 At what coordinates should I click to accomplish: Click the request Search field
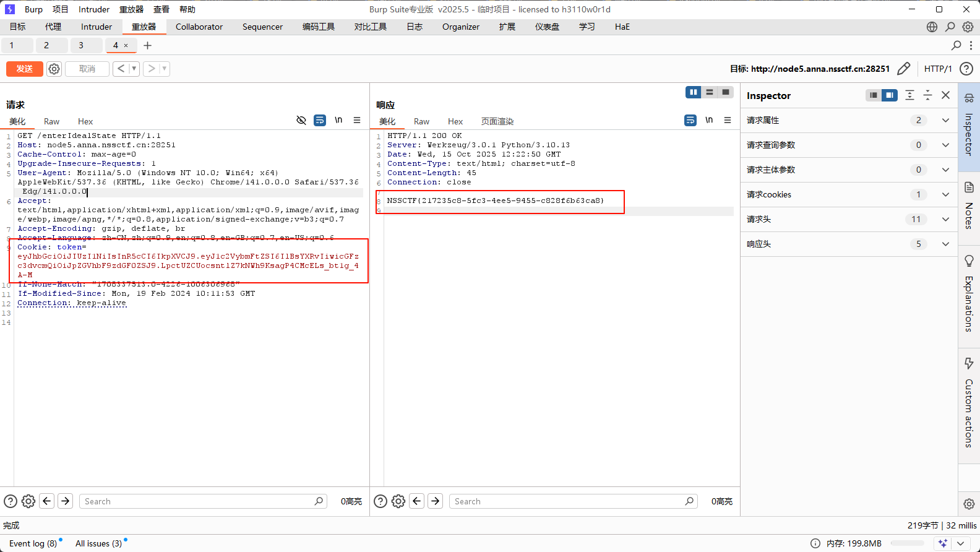pos(202,501)
